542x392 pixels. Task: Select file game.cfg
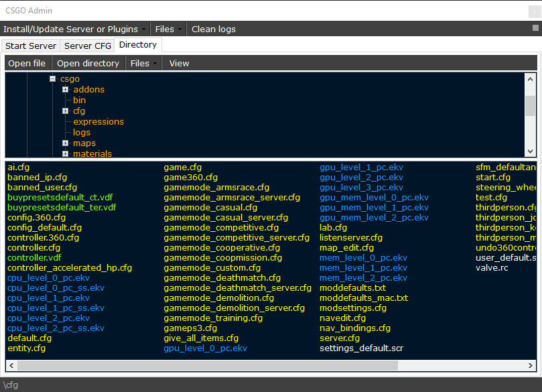(x=182, y=168)
